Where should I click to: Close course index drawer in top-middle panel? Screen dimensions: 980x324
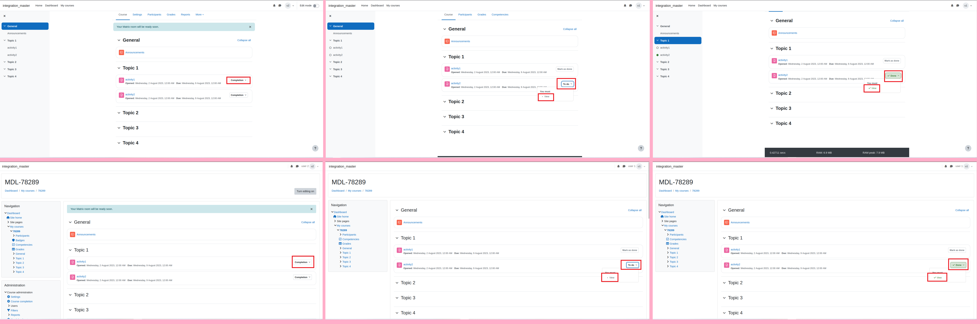tap(330, 16)
